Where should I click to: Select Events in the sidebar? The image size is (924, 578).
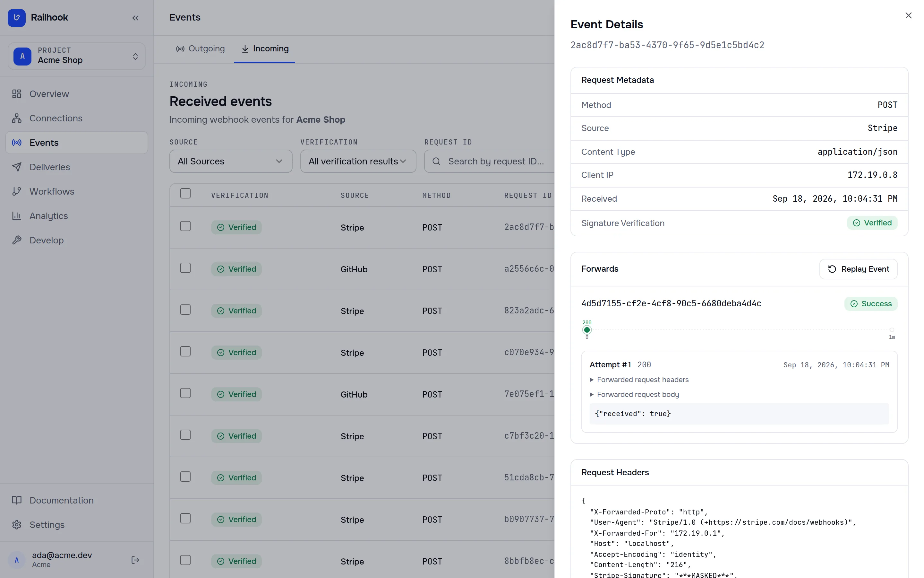click(76, 143)
